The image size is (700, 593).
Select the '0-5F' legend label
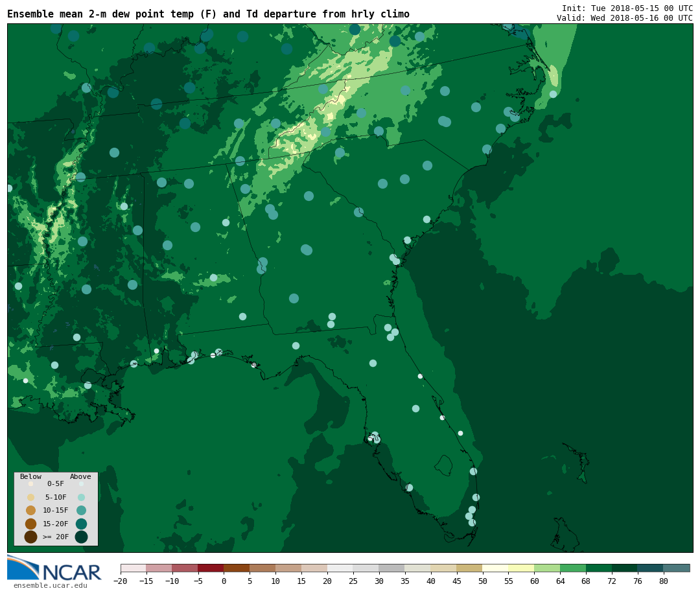(x=56, y=483)
